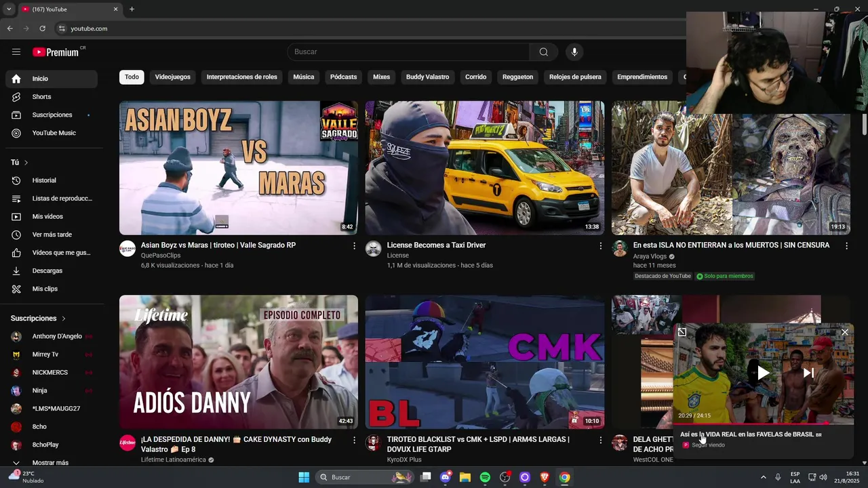Open options for Asian Boyz vs Maras video
Image resolution: width=868 pixels, height=488 pixels.
click(x=354, y=246)
